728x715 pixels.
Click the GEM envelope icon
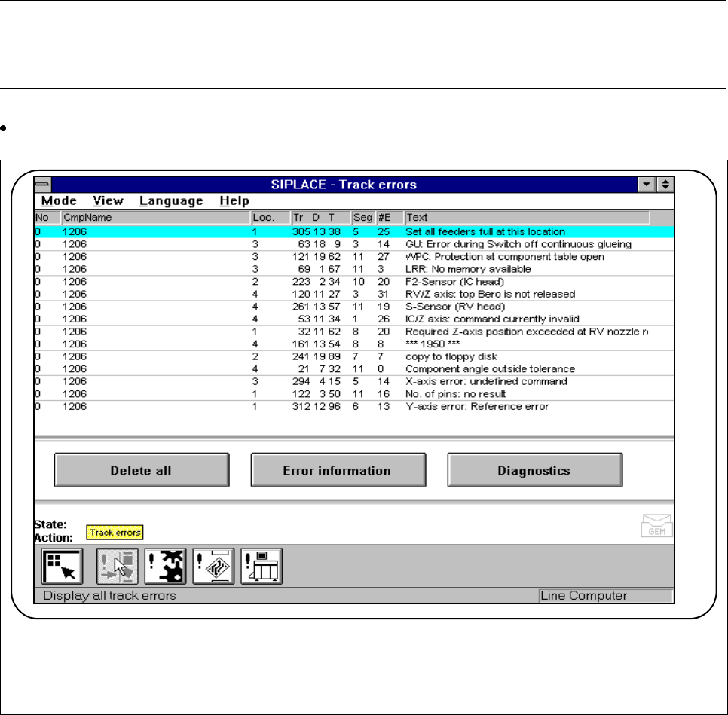click(656, 526)
